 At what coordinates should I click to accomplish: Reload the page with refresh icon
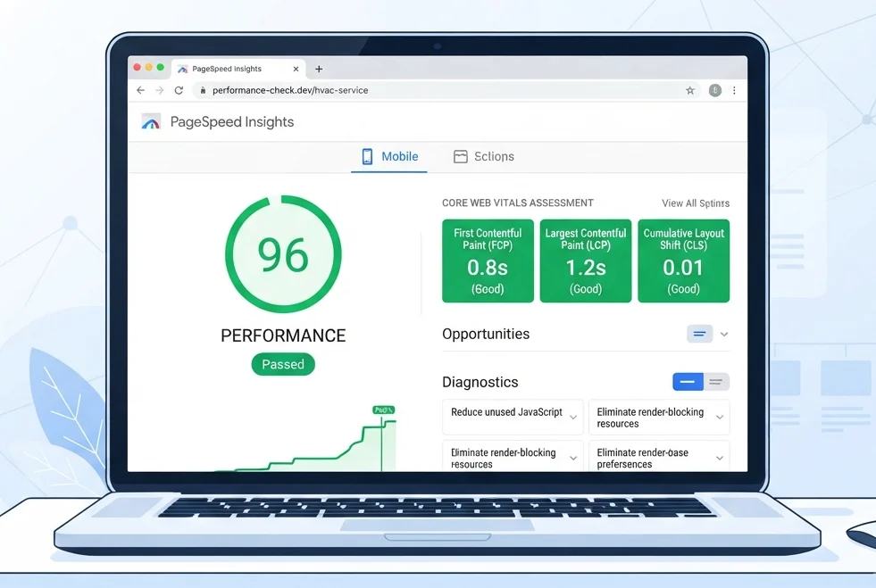click(179, 90)
